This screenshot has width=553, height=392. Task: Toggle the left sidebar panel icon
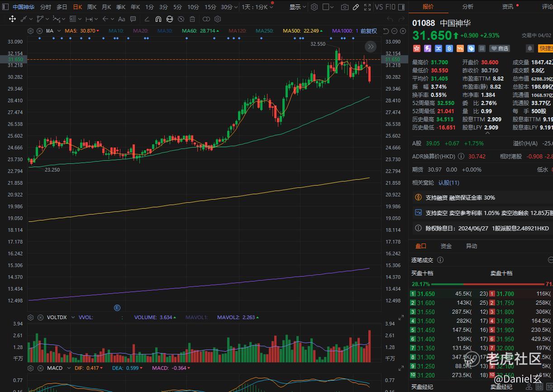point(5,7)
